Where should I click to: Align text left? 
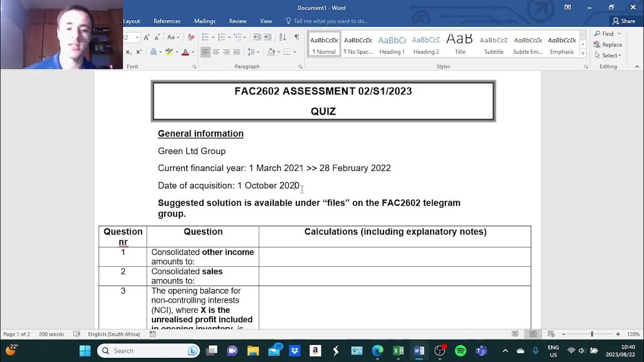coord(205,52)
